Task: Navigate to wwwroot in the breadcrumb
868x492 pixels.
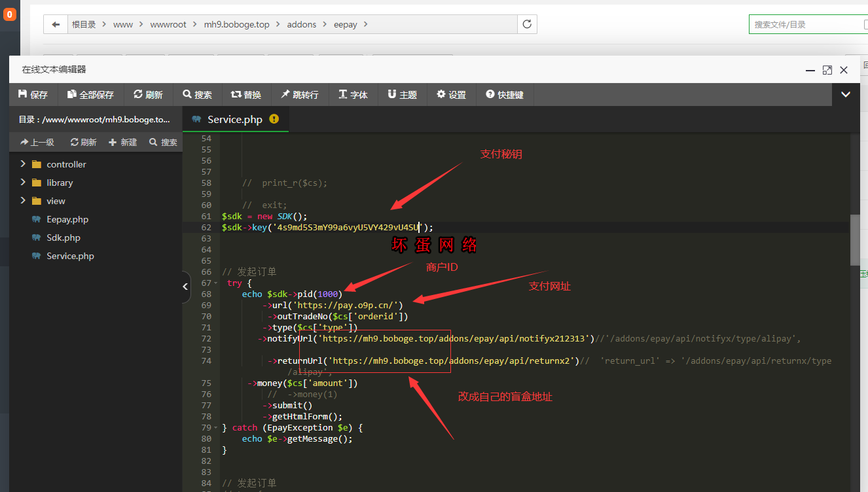Action: [168, 24]
